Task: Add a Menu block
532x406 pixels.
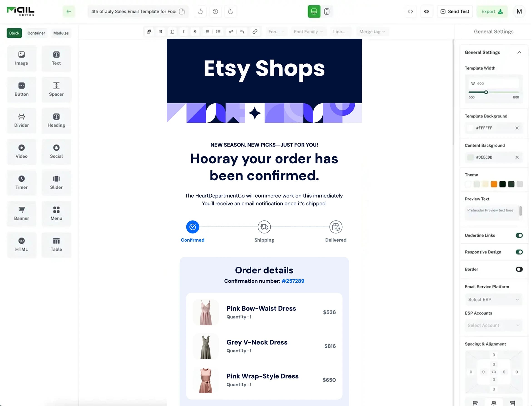Action: [56, 214]
